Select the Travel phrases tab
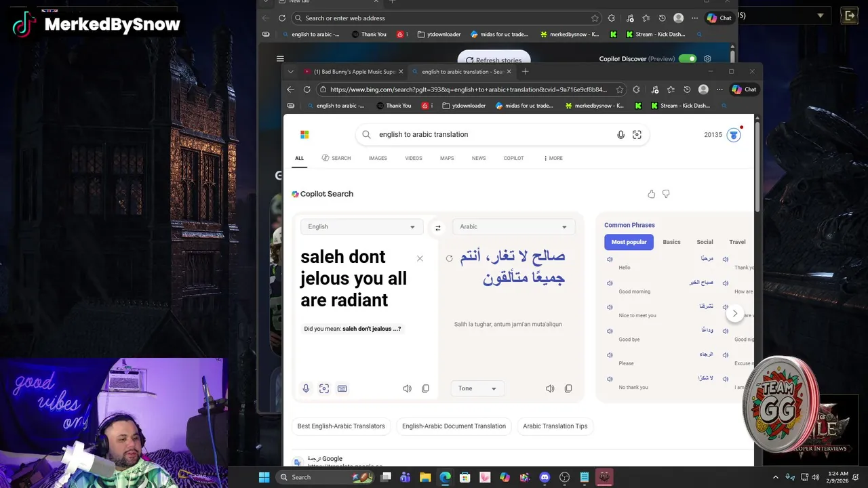Image resolution: width=868 pixels, height=488 pixels. click(737, 242)
